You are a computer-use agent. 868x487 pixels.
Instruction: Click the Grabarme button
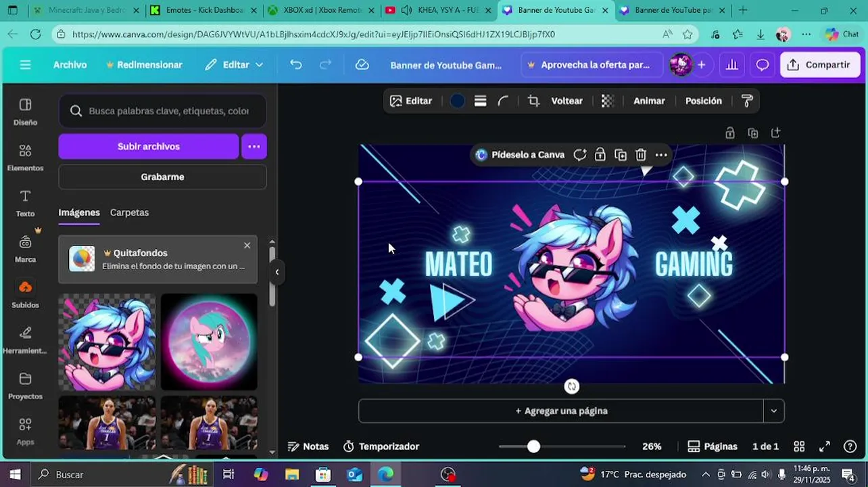tap(162, 177)
